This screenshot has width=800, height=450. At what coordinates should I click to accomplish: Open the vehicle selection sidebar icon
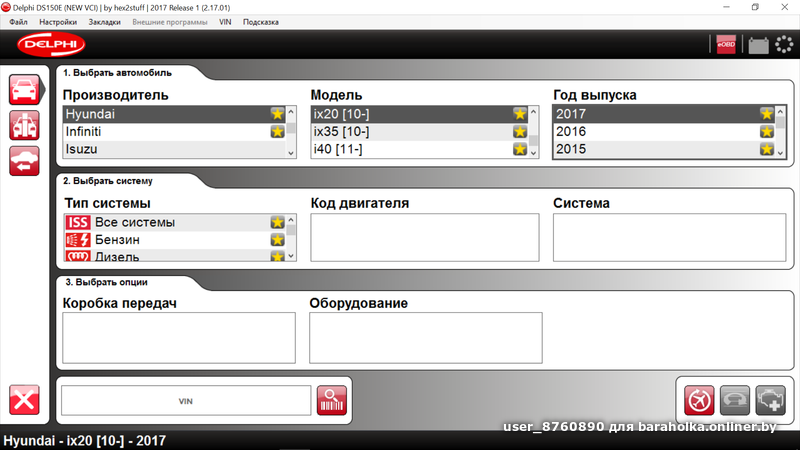click(x=24, y=90)
